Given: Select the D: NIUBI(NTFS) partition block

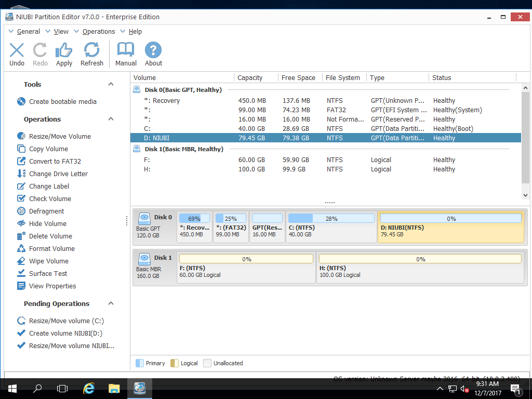Looking at the screenshot, I should (x=451, y=227).
